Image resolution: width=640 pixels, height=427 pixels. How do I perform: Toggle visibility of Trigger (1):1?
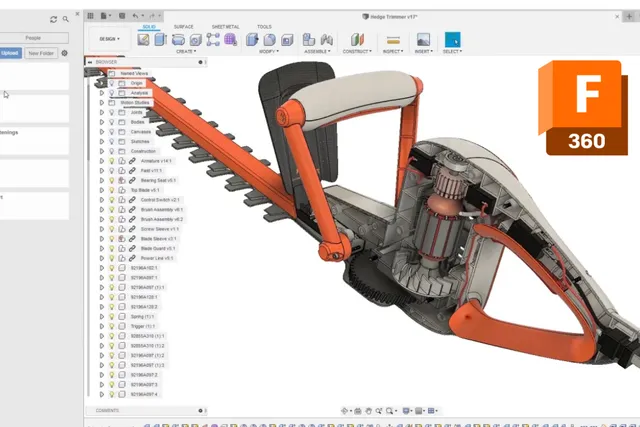point(111,327)
